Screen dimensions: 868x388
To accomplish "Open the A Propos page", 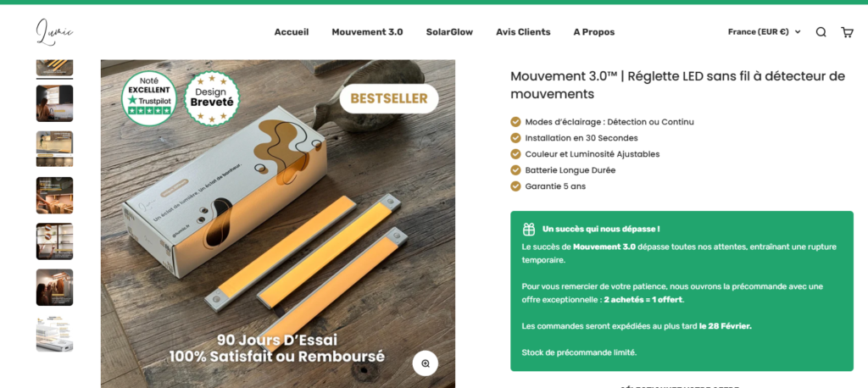I will click(x=594, y=32).
